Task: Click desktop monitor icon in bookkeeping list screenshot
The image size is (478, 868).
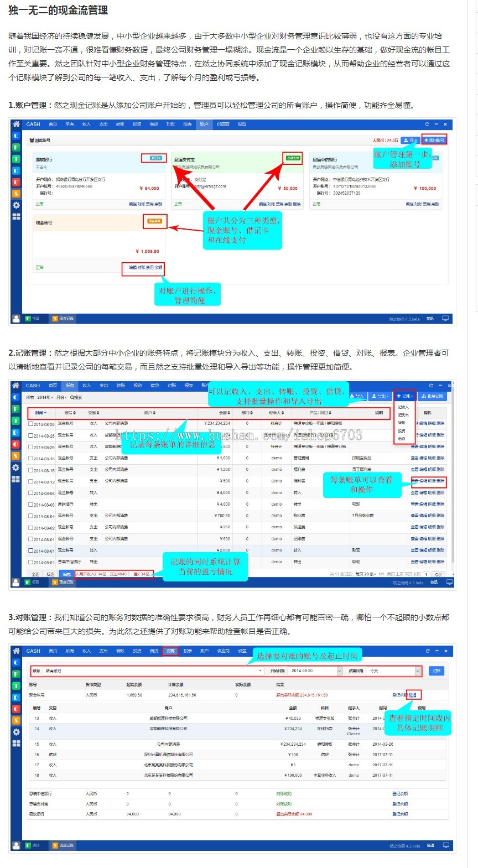Action: click(449, 583)
